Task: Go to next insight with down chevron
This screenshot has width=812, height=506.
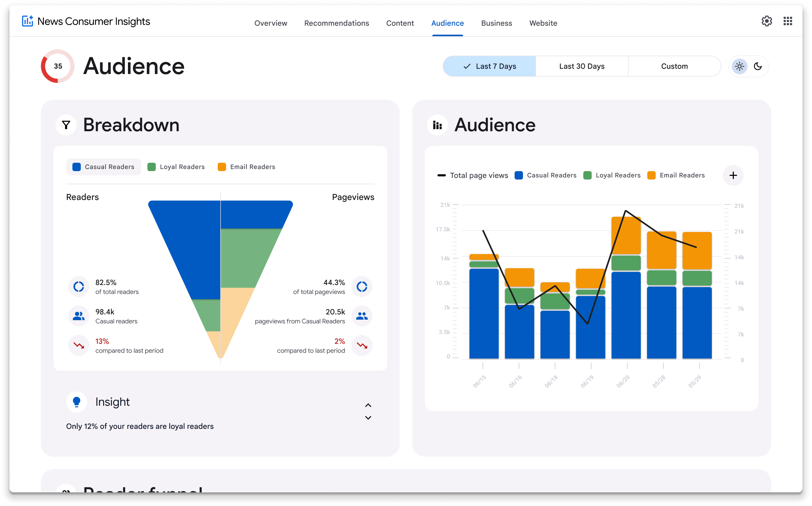Action: (x=368, y=417)
